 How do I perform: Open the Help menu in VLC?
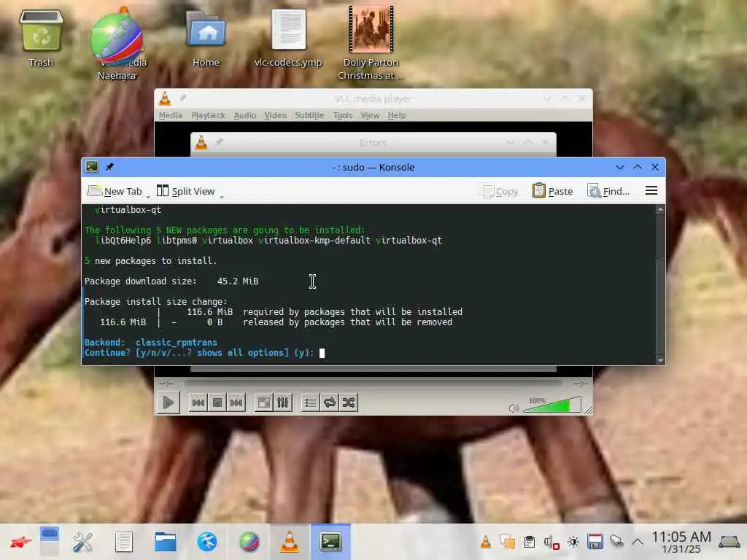coord(396,115)
